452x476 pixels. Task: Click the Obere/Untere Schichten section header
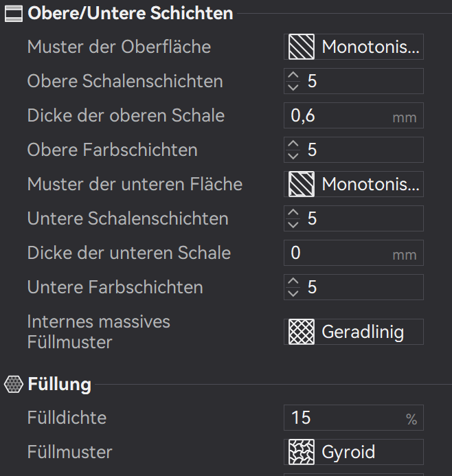[x=130, y=14]
